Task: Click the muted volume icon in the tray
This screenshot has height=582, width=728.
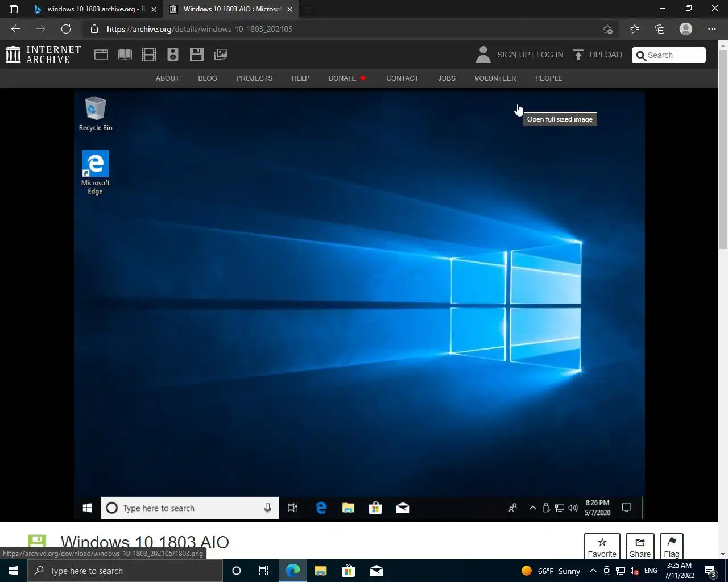Action: 634,571
